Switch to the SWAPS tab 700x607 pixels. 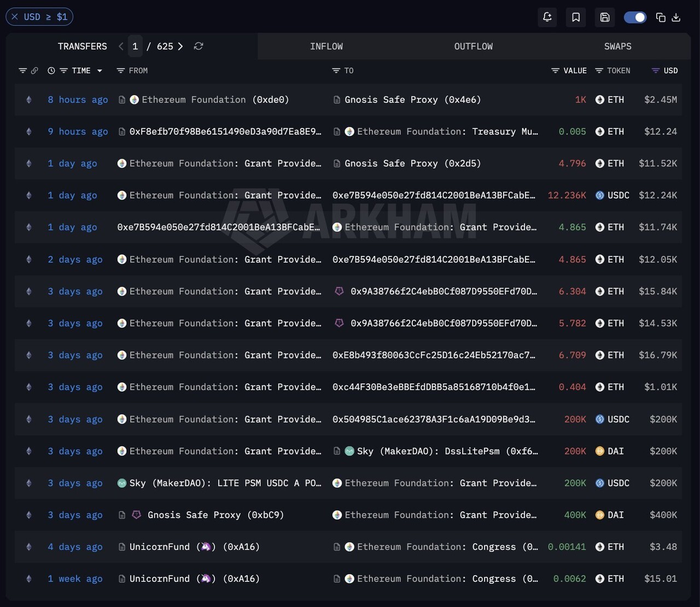pos(618,46)
